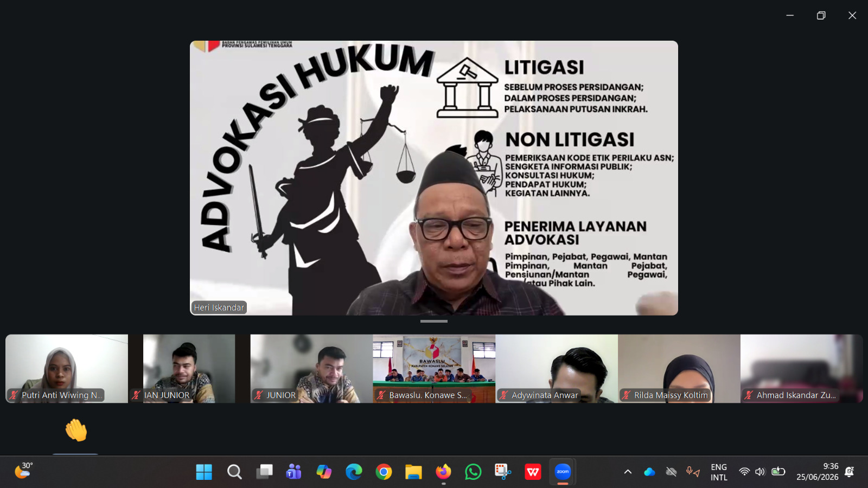868x488 pixels.
Task: Click the Rilda Maissy Koltim name label
Action: 671,395
